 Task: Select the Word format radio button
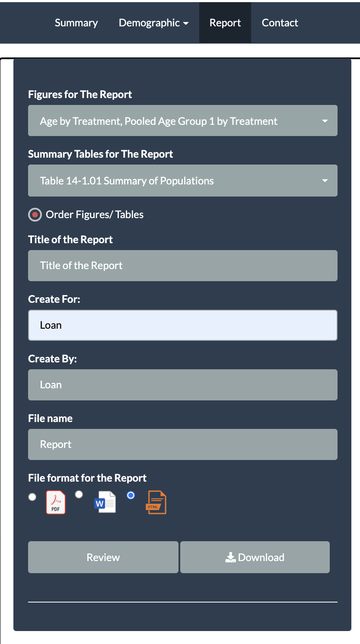79,494
